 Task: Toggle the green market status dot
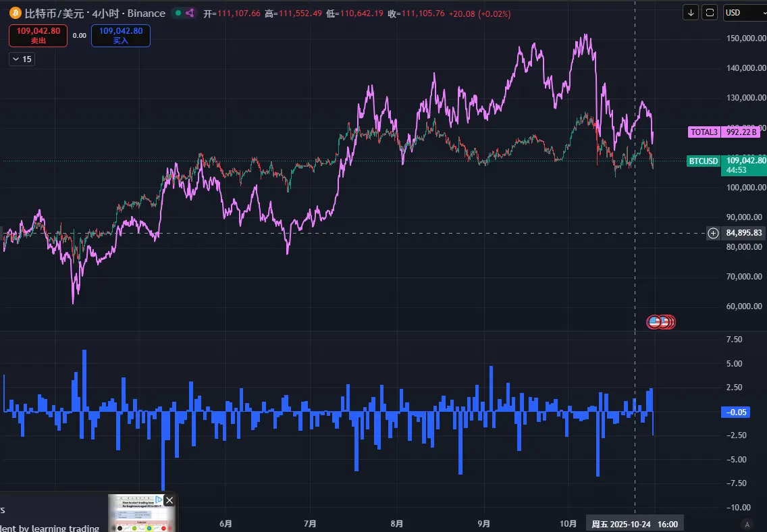177,14
